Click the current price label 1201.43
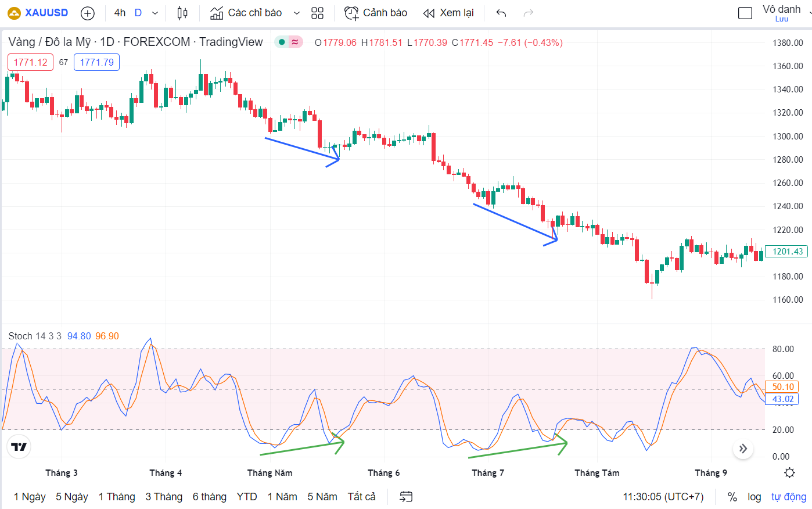 click(786, 252)
